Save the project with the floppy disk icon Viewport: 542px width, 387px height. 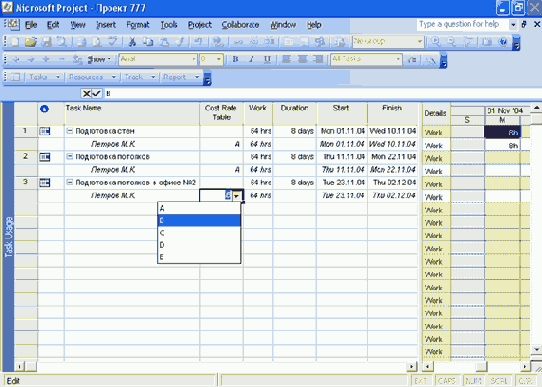click(46, 42)
